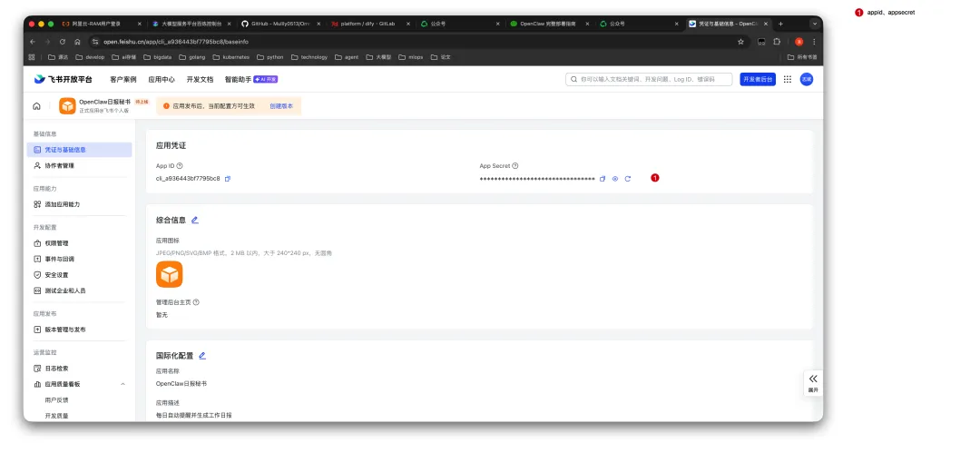This screenshot has height=453, width=980.
Task: Click the browser home button
Action: click(x=77, y=42)
